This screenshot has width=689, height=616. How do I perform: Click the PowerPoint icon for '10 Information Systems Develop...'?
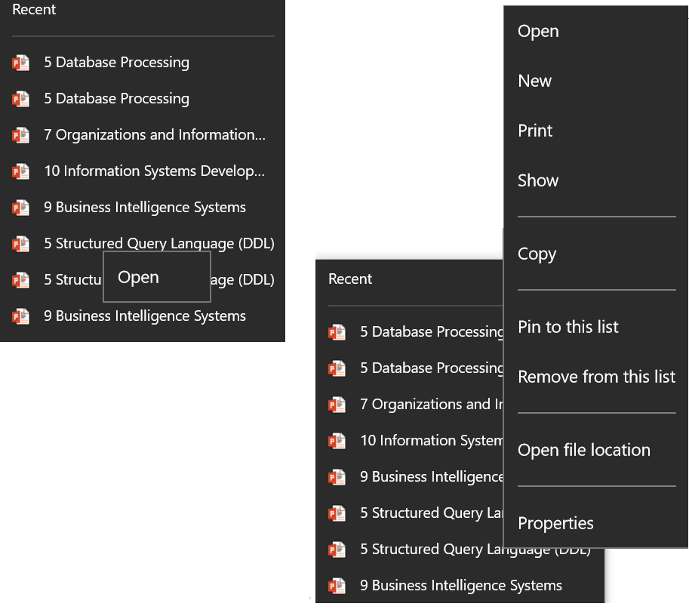pyautogui.click(x=20, y=171)
